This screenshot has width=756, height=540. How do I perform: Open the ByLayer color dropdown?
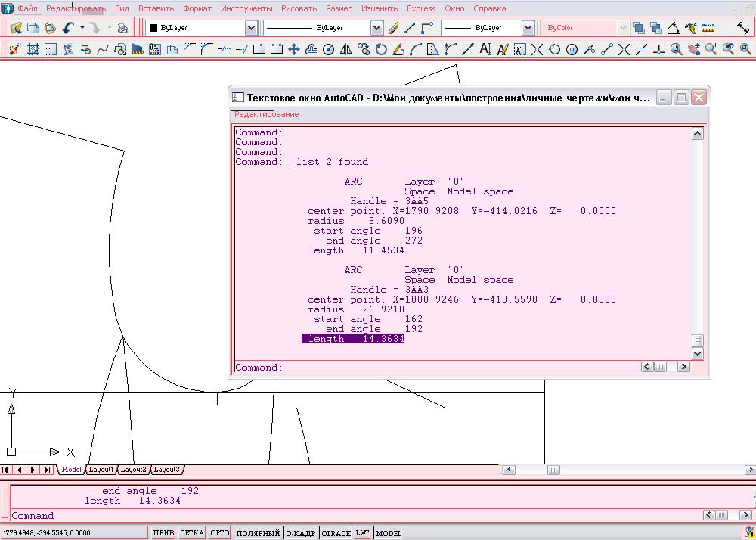251,28
